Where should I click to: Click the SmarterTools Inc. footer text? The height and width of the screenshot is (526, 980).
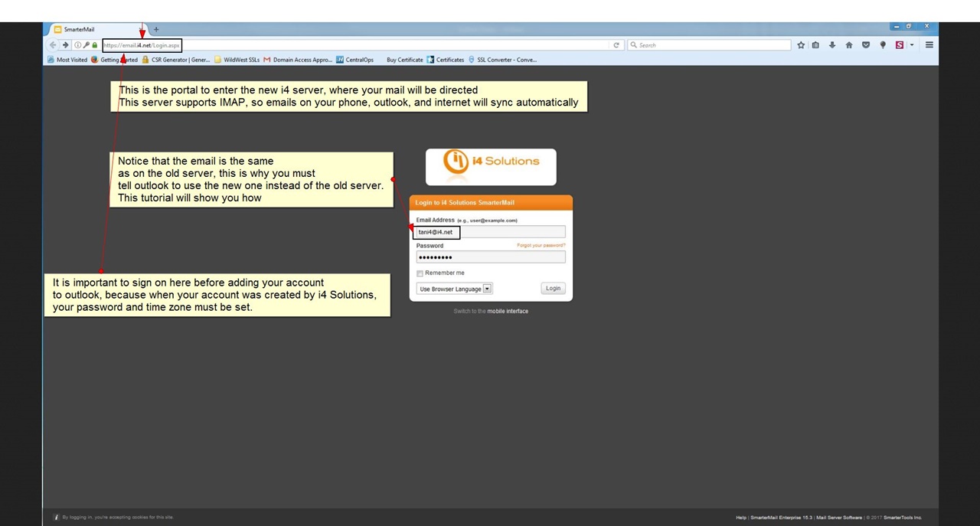[x=903, y=518]
